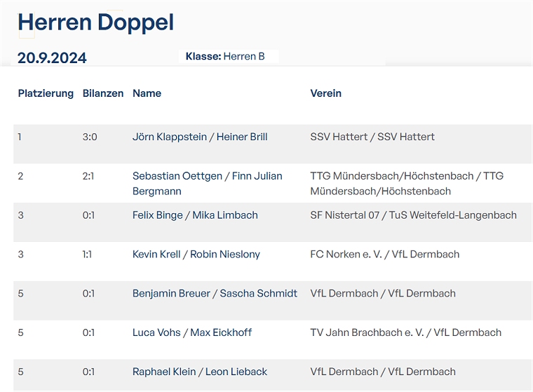Viewport: 533px width, 392px height.
Task: Click the Verein column header
Action: tap(325, 93)
